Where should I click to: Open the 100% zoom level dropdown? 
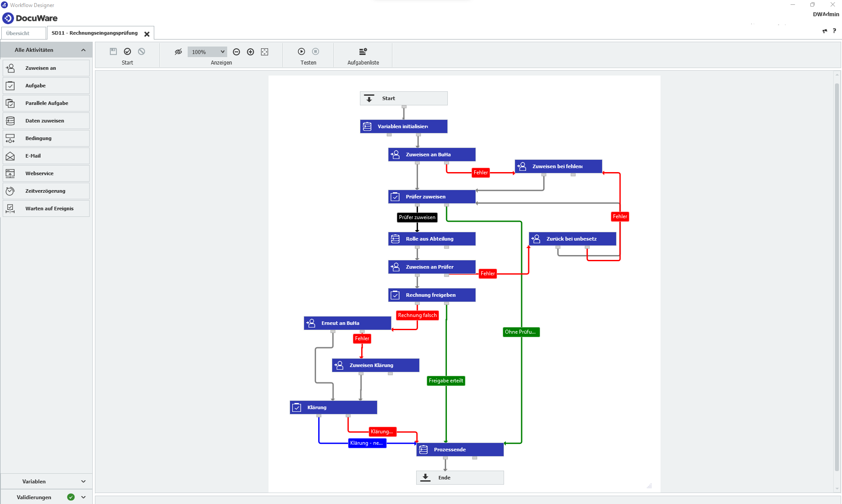pos(207,52)
